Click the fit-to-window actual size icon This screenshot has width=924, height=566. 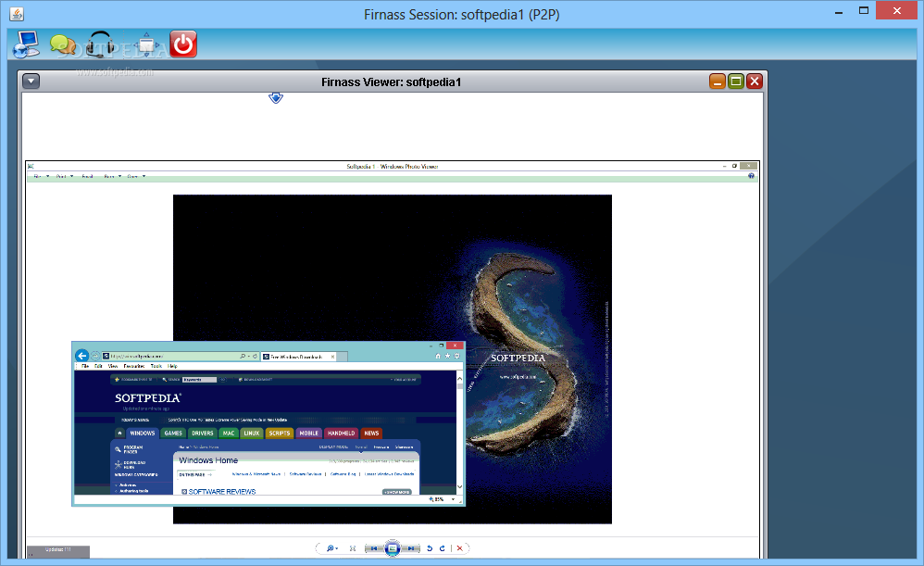[353, 548]
